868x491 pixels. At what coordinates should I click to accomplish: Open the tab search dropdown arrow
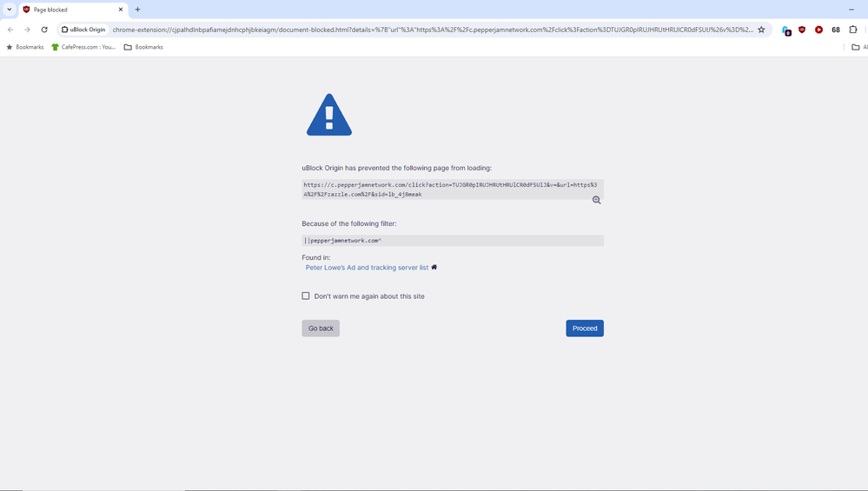(10, 10)
